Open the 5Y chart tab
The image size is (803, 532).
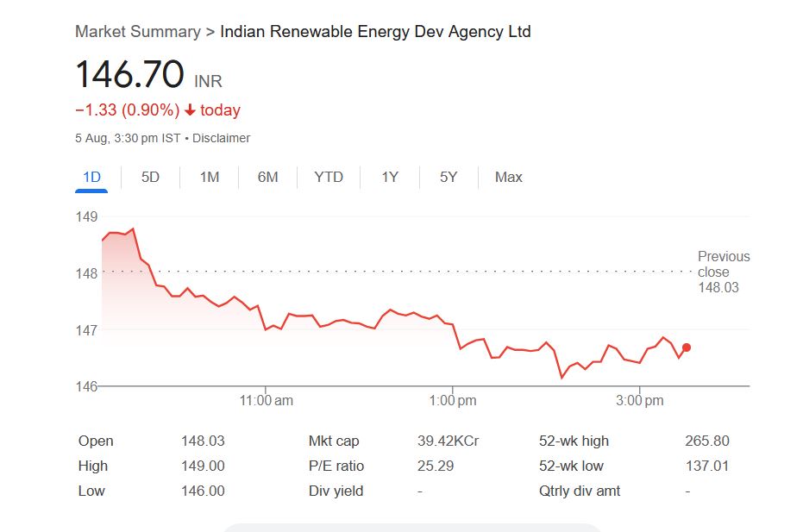449,177
